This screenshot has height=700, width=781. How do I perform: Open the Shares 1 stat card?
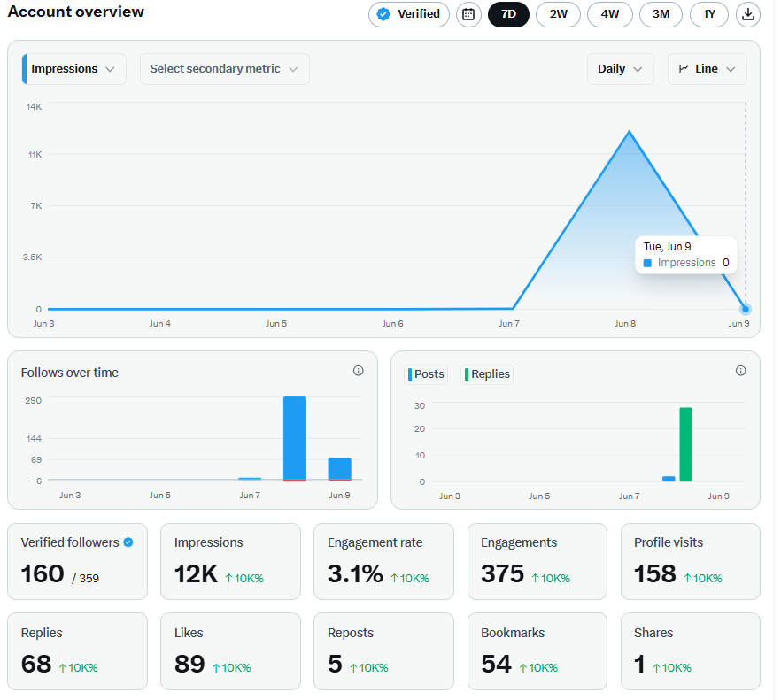pos(691,651)
